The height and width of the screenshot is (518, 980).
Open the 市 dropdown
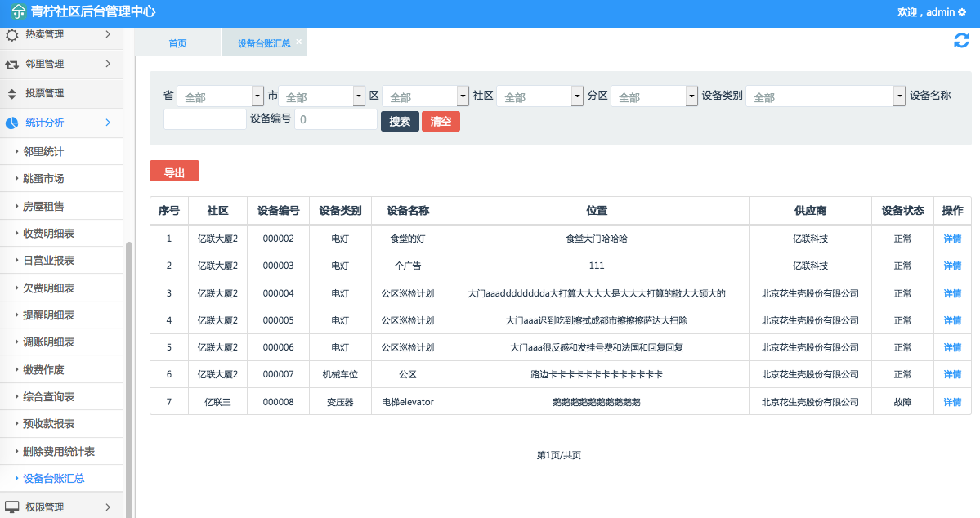click(x=321, y=96)
